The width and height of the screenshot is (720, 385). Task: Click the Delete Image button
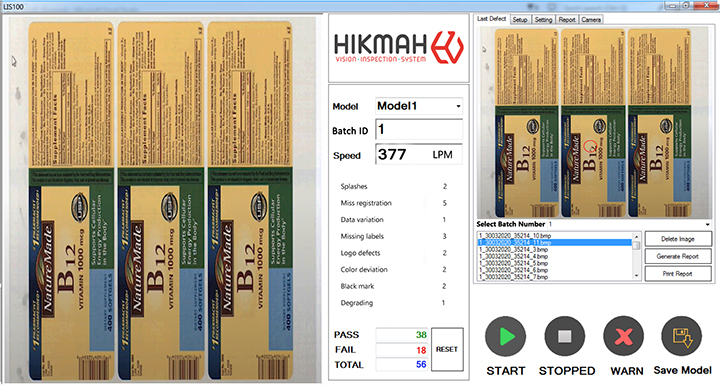[678, 239]
